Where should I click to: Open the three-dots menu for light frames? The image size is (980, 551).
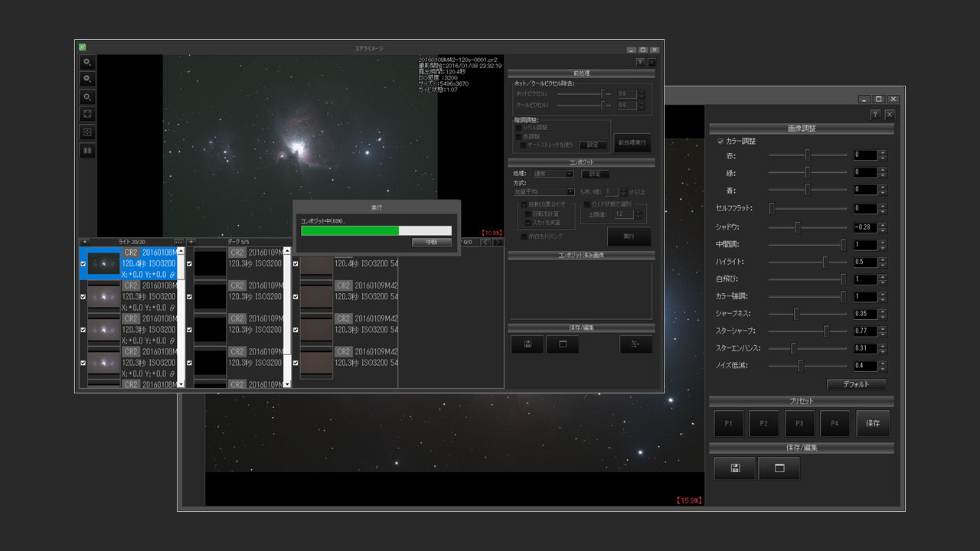click(178, 243)
